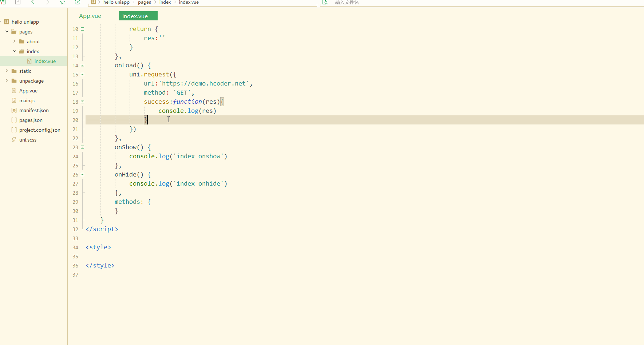
Task: Switch to the App.vue tab
Action: pos(90,16)
